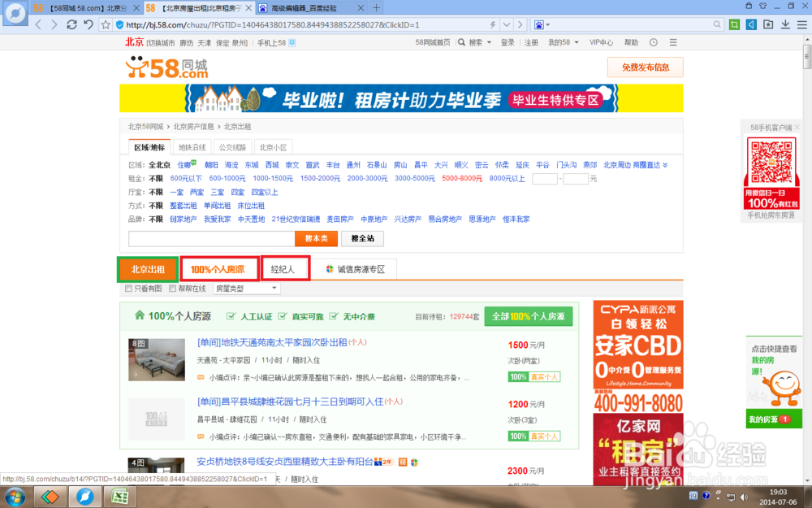The width and height of the screenshot is (812, 508).
Task: Click the help question icon in system tray
Action: click(x=706, y=496)
